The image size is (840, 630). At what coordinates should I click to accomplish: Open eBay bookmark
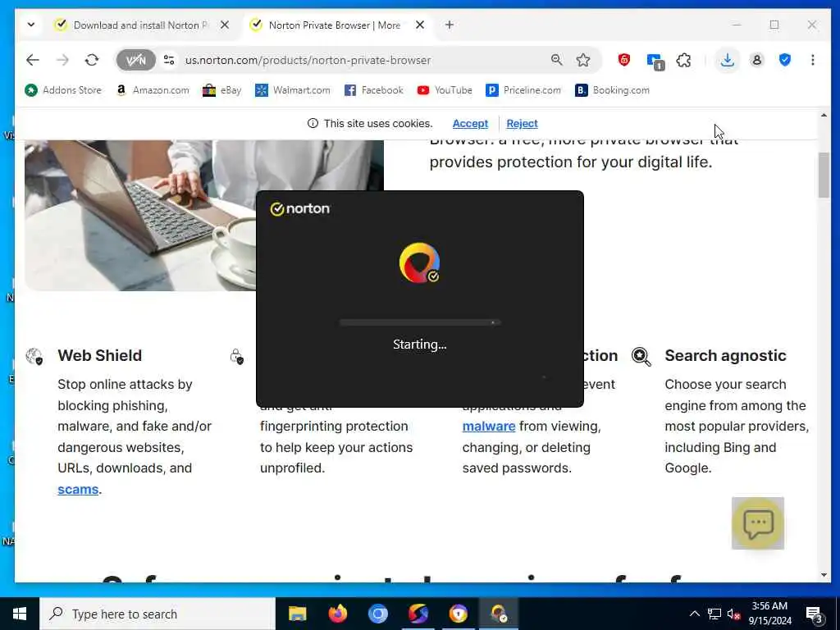[x=221, y=90]
